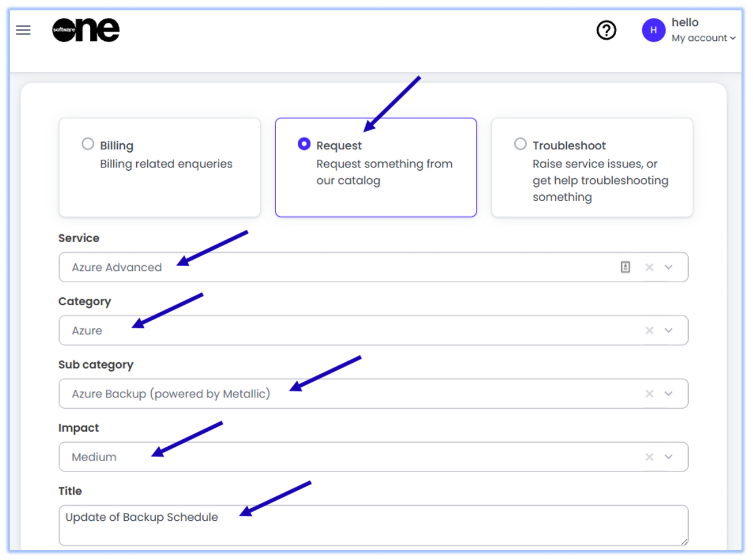The image size is (753, 560).
Task: Click the 'Billing related enqueries' description
Action: pyautogui.click(x=166, y=164)
